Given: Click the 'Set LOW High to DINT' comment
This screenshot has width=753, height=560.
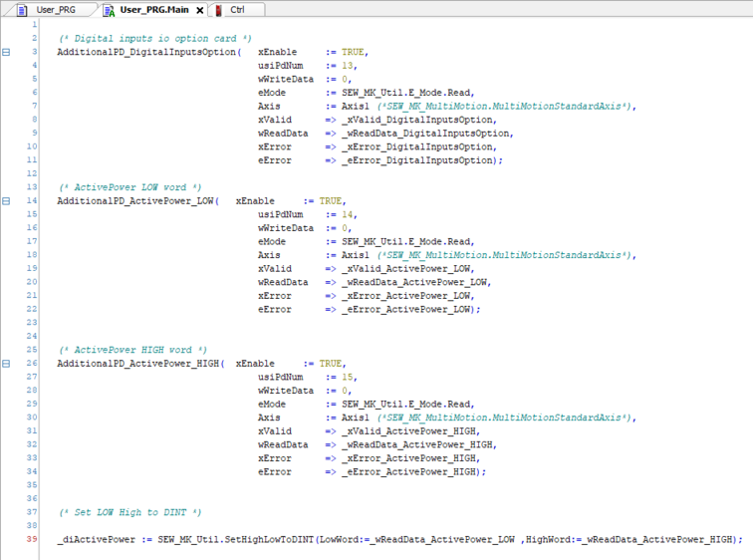Looking at the screenshot, I should click(x=129, y=512).
